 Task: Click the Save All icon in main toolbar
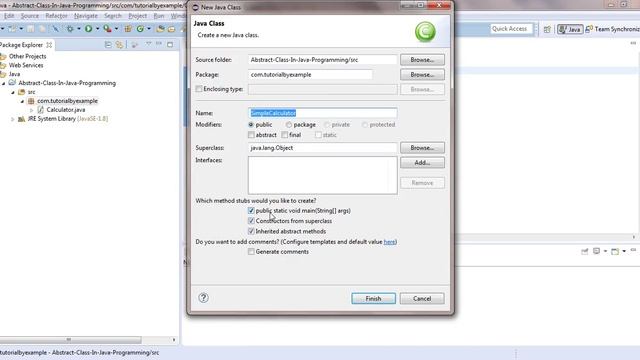[42, 29]
